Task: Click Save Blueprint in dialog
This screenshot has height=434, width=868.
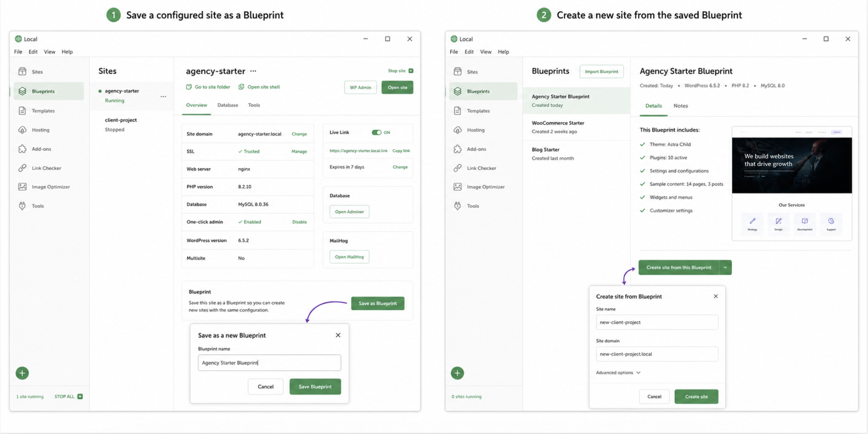Action: pos(315,386)
